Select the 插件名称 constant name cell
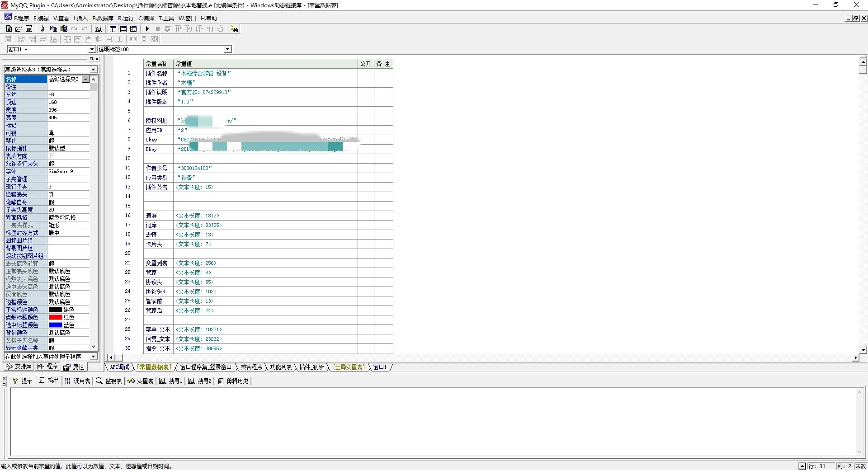This screenshot has width=868, height=470. pyautogui.click(x=158, y=73)
